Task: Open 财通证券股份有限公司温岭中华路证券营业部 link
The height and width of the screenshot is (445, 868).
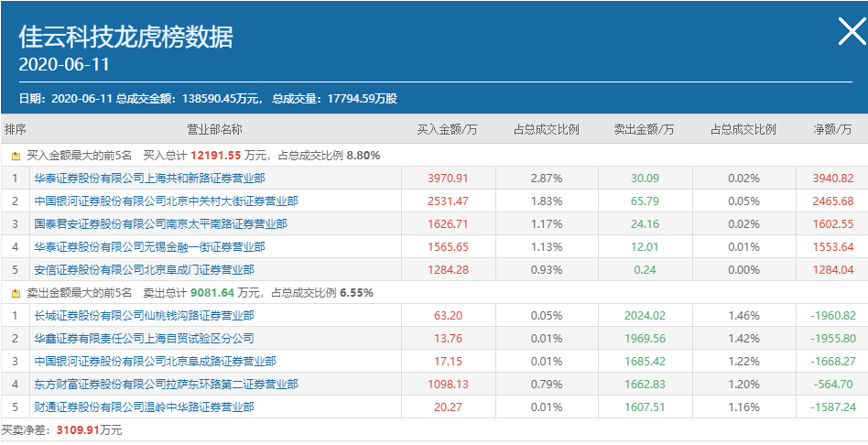Action: coord(144,407)
